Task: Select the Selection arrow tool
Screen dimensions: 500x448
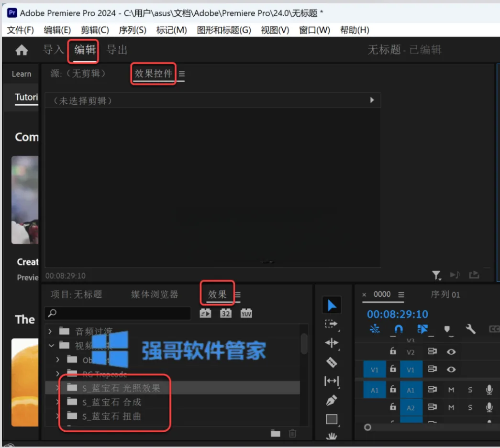Action: coord(332,305)
